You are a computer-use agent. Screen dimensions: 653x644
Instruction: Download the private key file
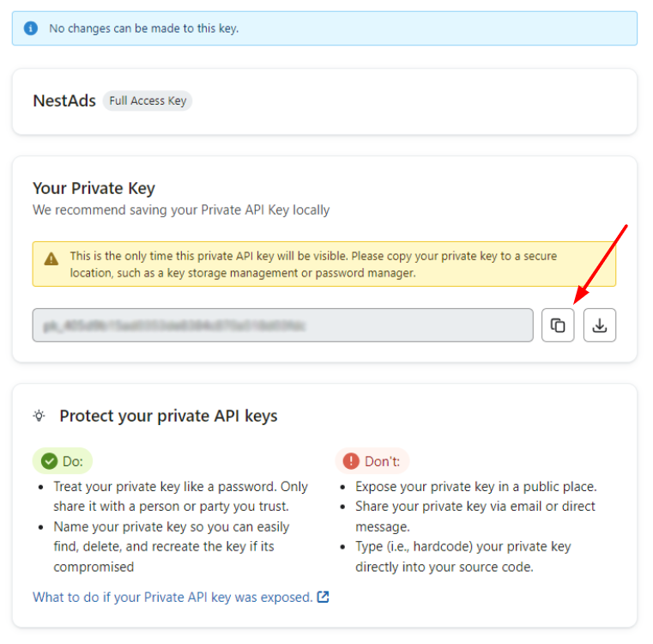click(599, 325)
